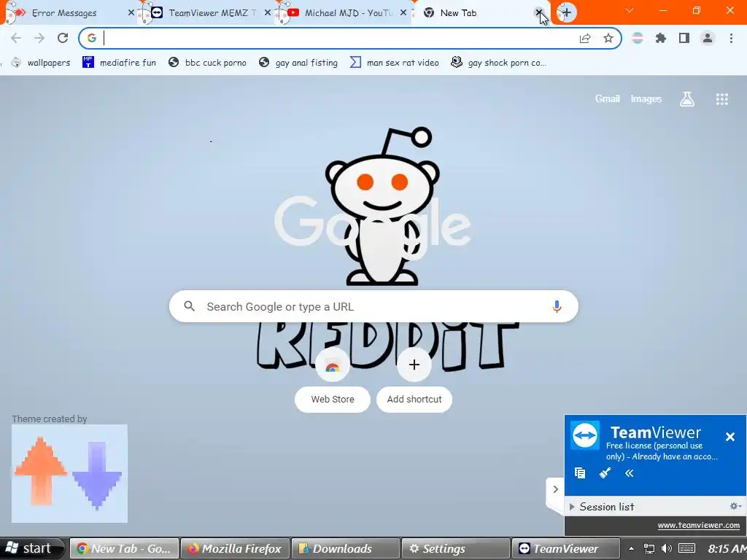Viewport: 747px width, 560px height.
Task: Close the Error Messages tab
Action: (x=131, y=13)
